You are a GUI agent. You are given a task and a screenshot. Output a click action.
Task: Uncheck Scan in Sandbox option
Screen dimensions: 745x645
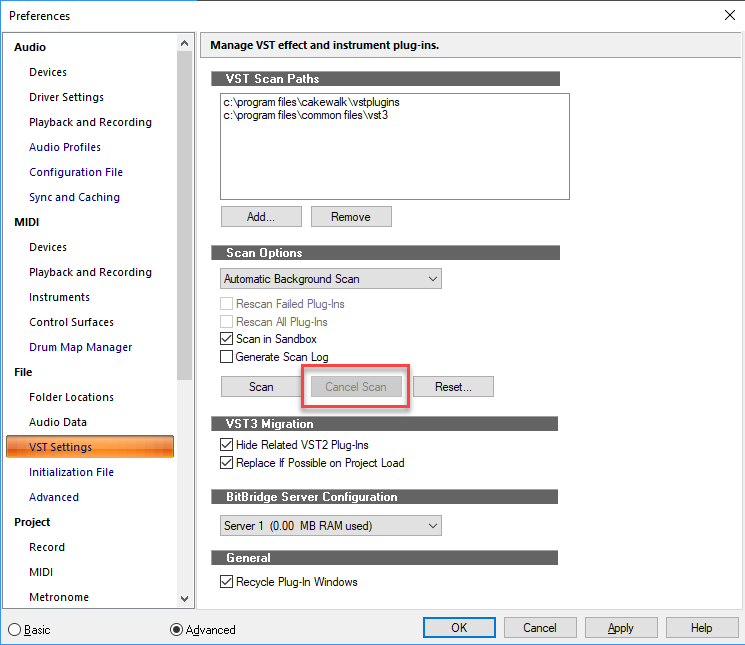tap(227, 340)
